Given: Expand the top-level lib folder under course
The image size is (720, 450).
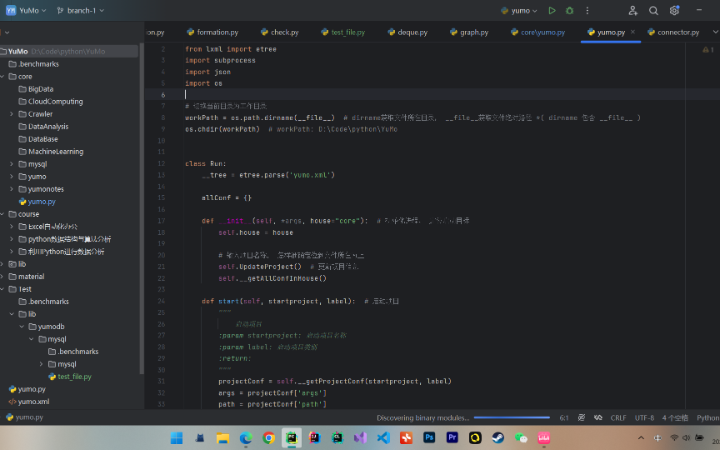Looking at the screenshot, I should click(x=2, y=264).
